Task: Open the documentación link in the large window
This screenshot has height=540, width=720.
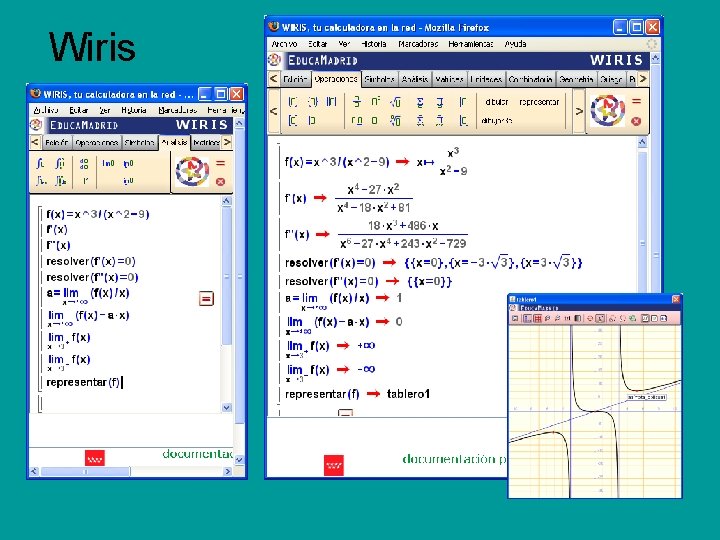Action: (454, 459)
